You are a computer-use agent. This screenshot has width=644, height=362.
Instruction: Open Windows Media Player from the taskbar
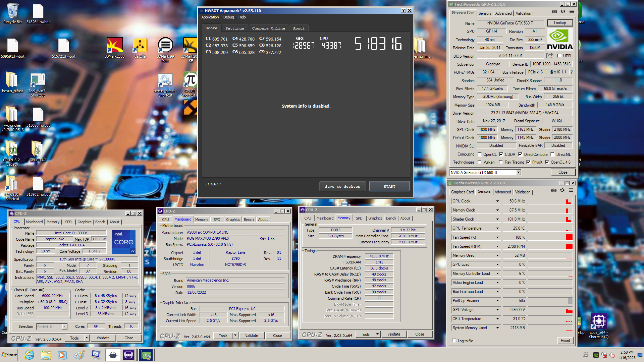click(62, 355)
